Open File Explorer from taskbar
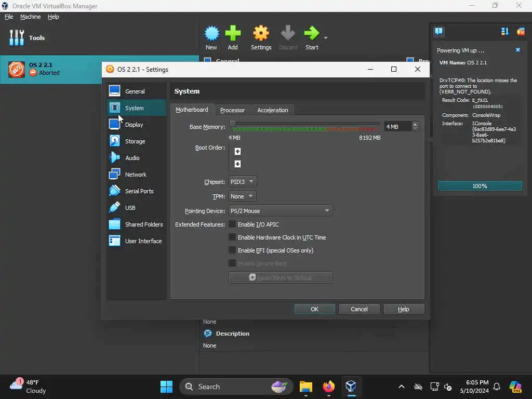 [x=305, y=387]
